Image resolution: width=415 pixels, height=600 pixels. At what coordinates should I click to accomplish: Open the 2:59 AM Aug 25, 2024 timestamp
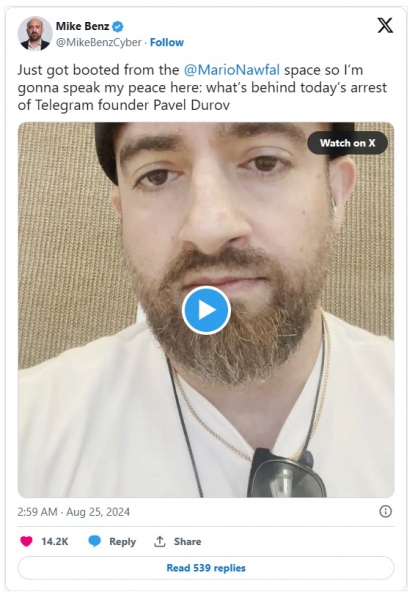pyautogui.click(x=74, y=512)
